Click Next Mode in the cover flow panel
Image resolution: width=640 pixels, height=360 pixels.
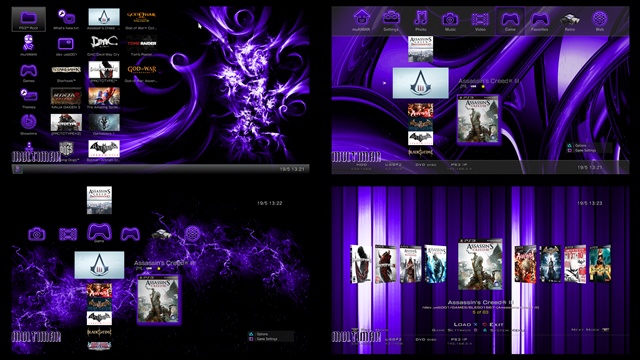point(590,329)
